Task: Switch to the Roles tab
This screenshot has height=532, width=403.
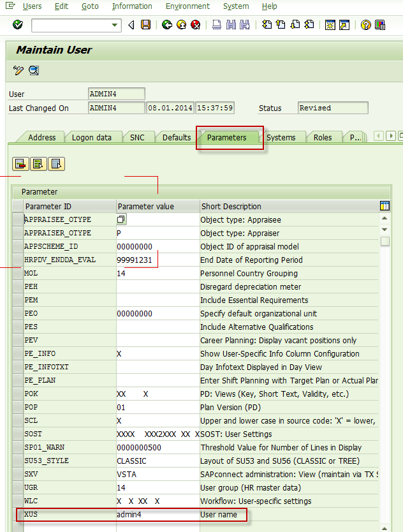Action: point(323,137)
